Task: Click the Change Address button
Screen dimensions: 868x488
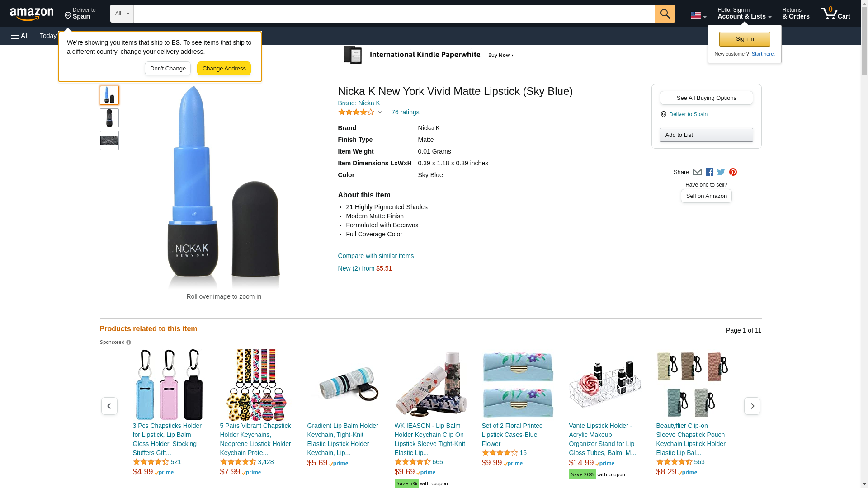Action: point(224,69)
